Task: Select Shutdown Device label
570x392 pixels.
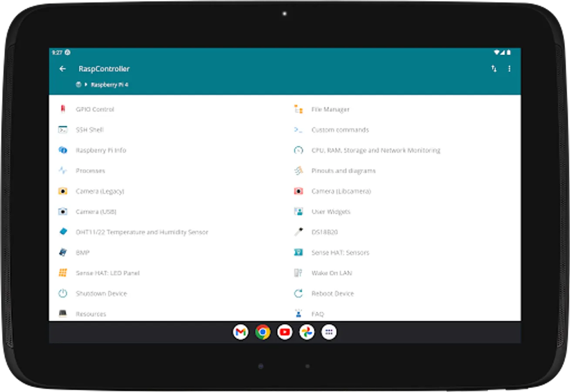Action: click(101, 294)
